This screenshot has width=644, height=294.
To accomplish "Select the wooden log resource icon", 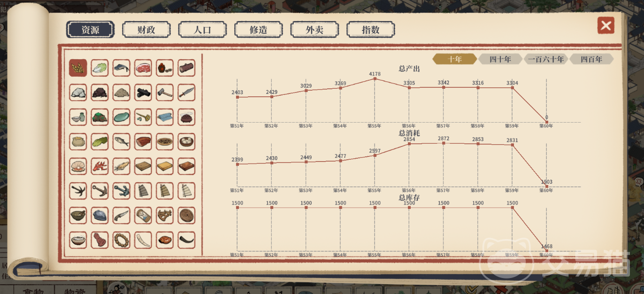I will coord(186,68).
